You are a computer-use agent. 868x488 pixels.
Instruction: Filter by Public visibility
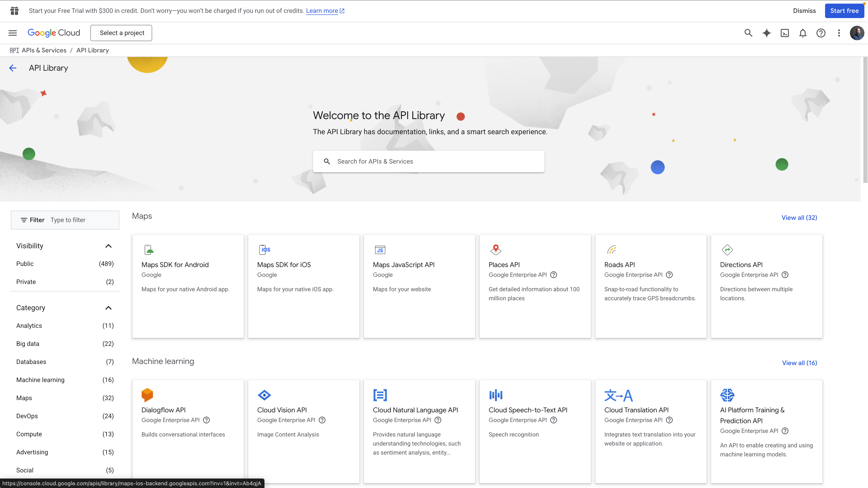point(65,264)
